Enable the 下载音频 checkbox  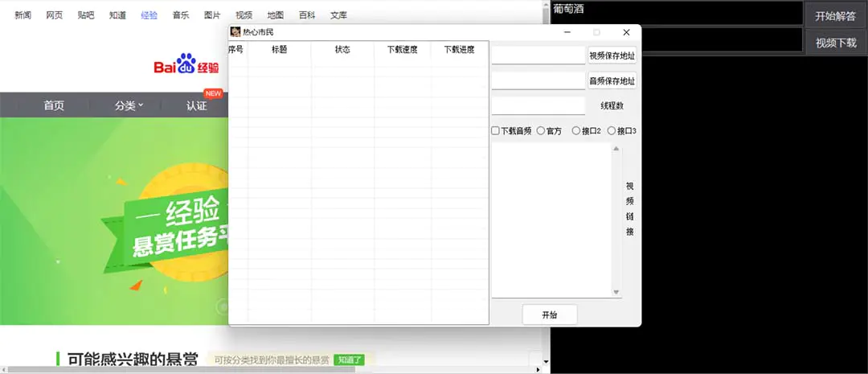[x=496, y=131]
